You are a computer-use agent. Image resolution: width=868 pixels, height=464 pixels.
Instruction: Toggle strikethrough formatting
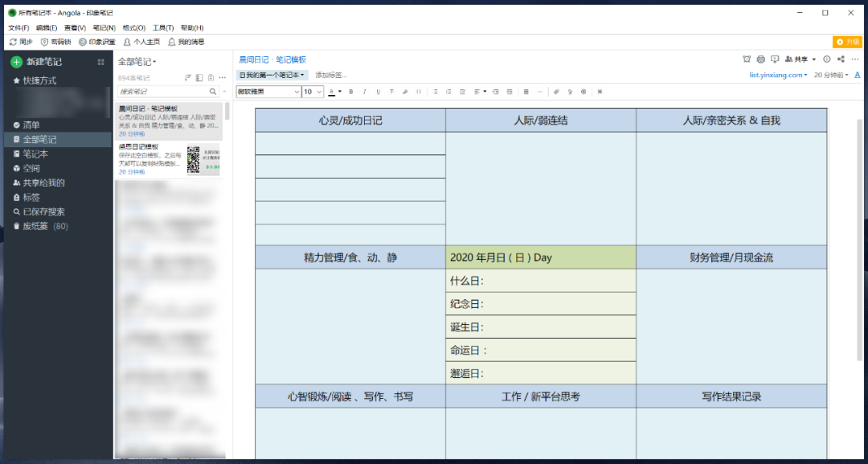click(392, 92)
